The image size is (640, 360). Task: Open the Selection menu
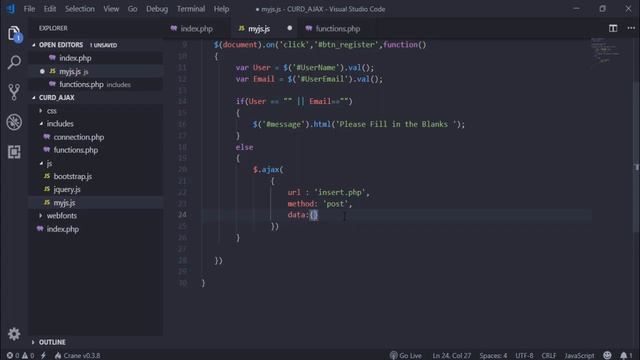click(80, 9)
